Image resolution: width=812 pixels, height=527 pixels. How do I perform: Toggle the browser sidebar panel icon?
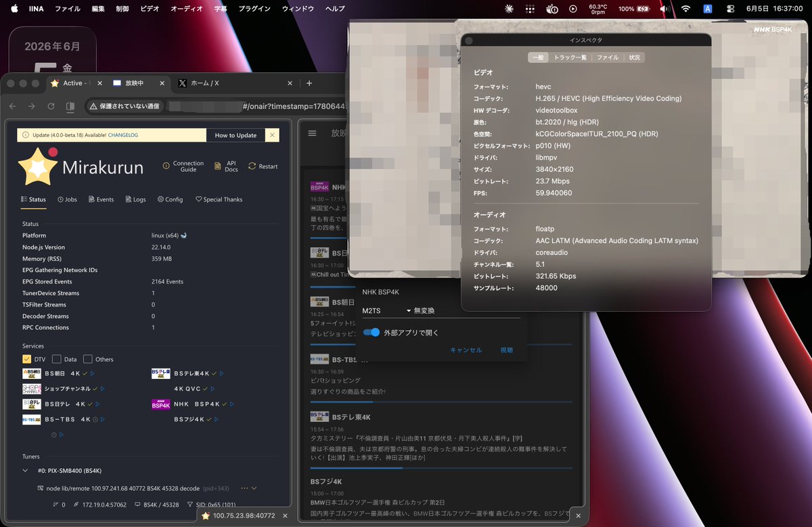(70, 106)
